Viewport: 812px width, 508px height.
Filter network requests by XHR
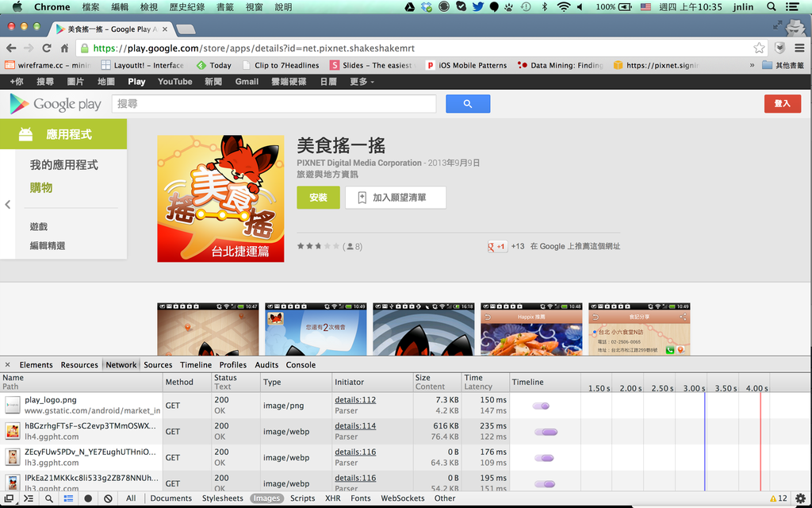click(332, 498)
